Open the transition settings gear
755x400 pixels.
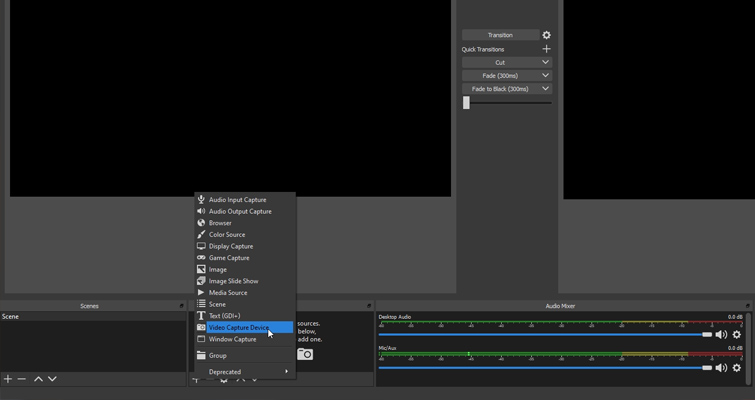click(546, 35)
